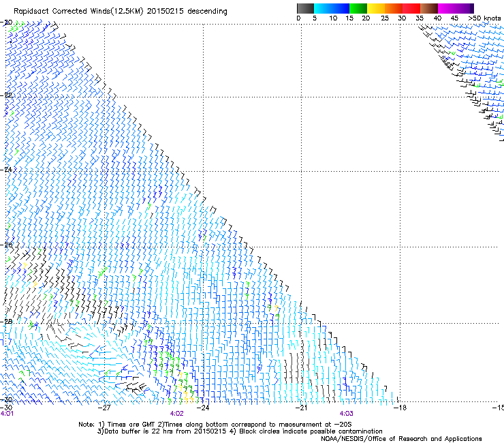Click the Rapidscat Corrected Winds title text
Image resolution: width=504 pixels, height=443 pixels.
[121, 12]
